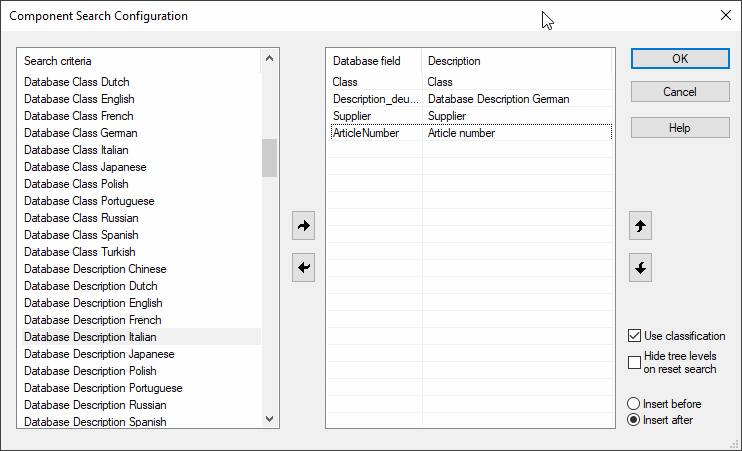Select Database Description Chinese criterion
The image size is (742, 451).
pyautogui.click(x=141, y=269)
